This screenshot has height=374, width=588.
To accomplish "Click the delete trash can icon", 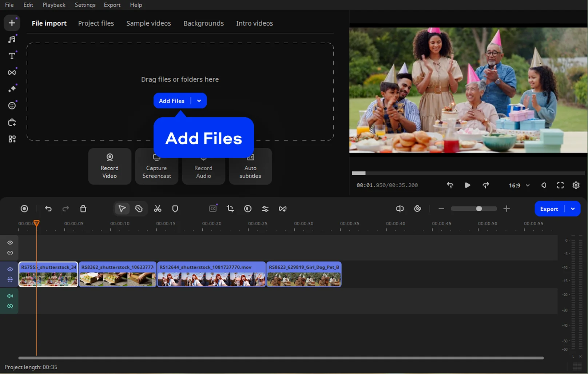I will coord(83,209).
